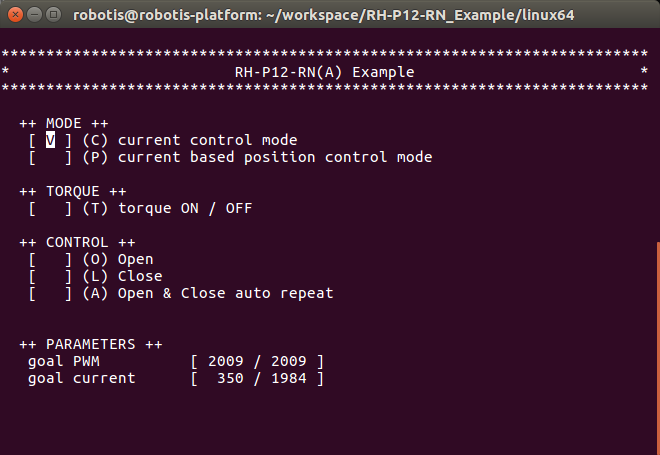This screenshot has height=455, width=660.
Task: Maximize the terminal window
Action: 51,15
